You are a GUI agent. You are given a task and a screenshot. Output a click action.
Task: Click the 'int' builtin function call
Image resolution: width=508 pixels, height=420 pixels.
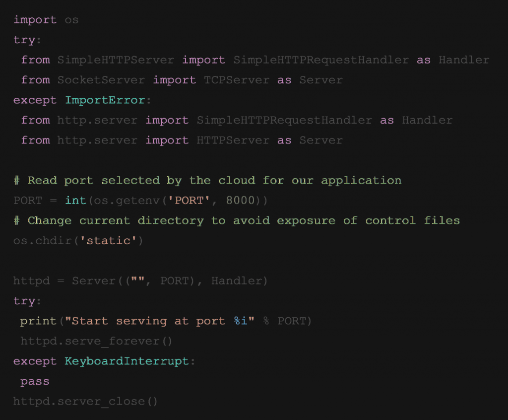pyautogui.click(x=75, y=201)
